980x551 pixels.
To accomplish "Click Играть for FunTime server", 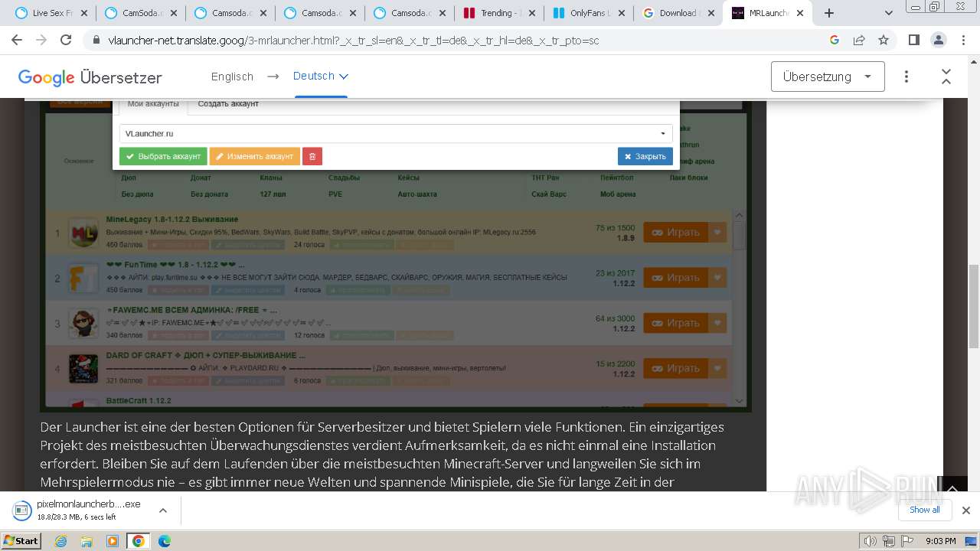I will (676, 278).
